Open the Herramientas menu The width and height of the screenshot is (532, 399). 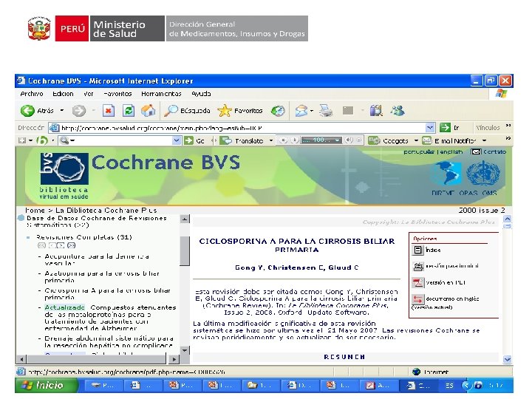161,94
